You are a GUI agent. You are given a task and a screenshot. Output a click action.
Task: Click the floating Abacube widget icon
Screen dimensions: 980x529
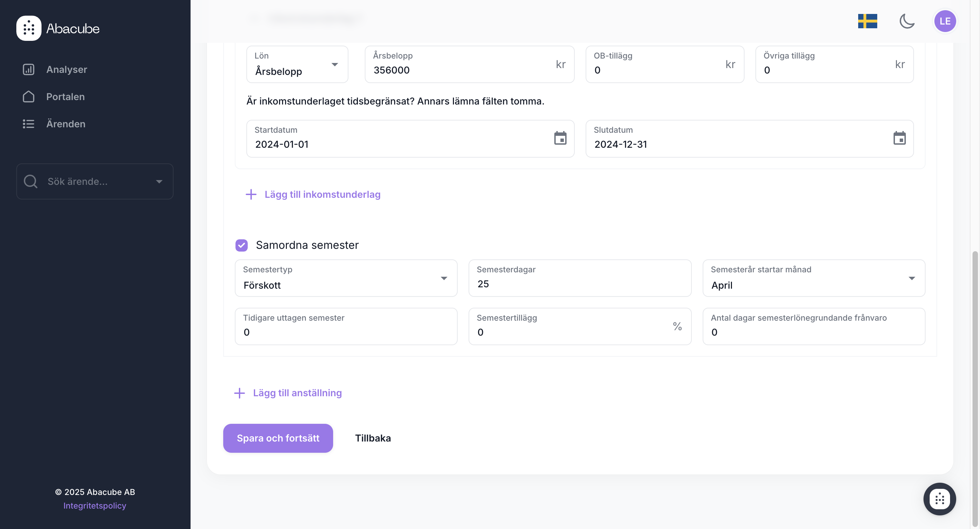[939, 499]
